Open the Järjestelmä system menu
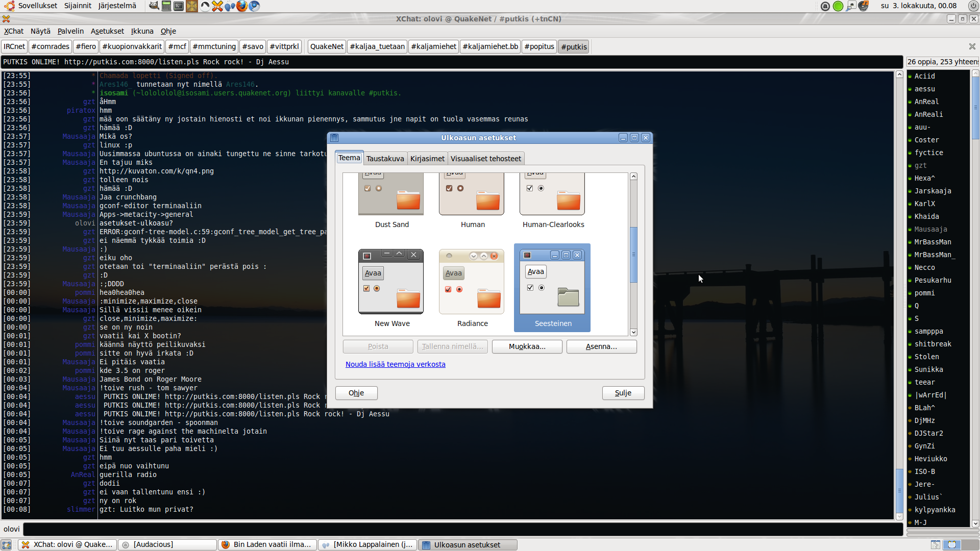 117,6
